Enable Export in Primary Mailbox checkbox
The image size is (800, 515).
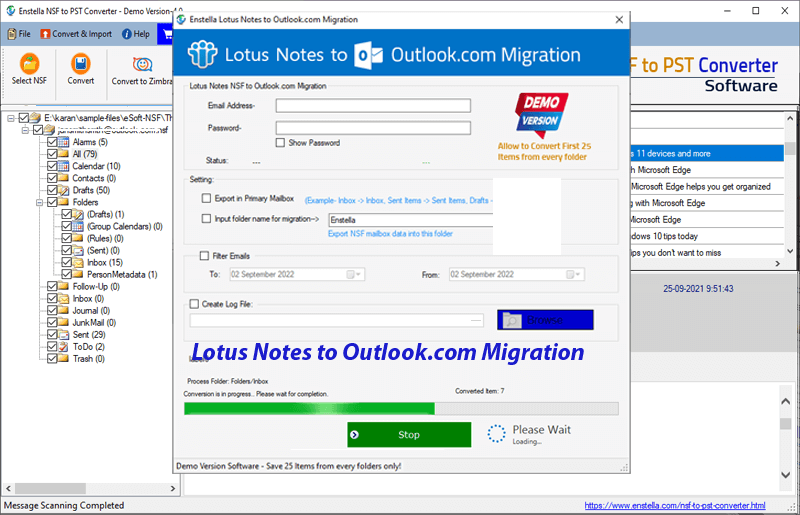click(x=206, y=198)
